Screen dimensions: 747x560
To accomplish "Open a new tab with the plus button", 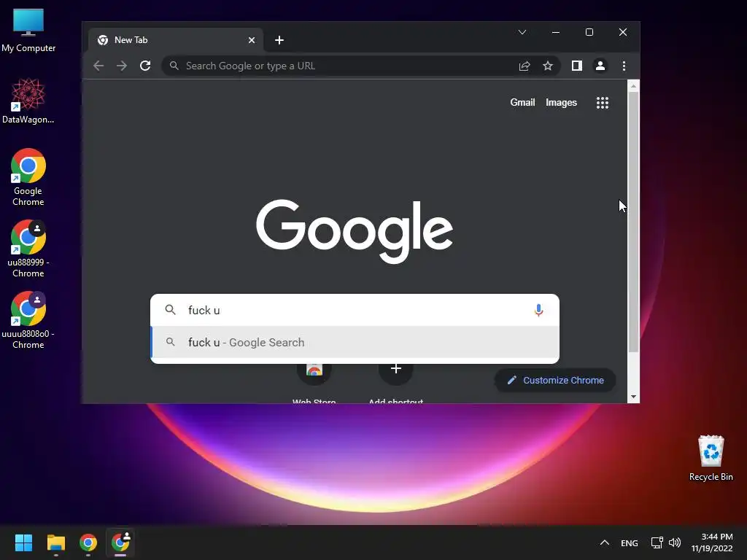I will (x=279, y=41).
